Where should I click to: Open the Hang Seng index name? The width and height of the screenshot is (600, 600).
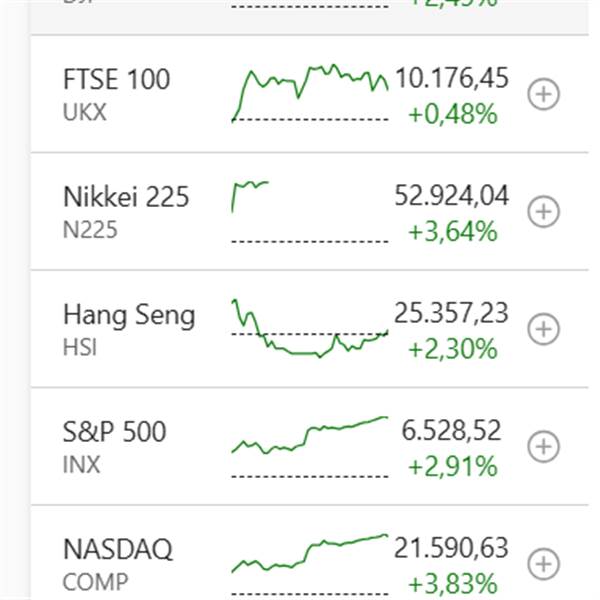pos(129,315)
